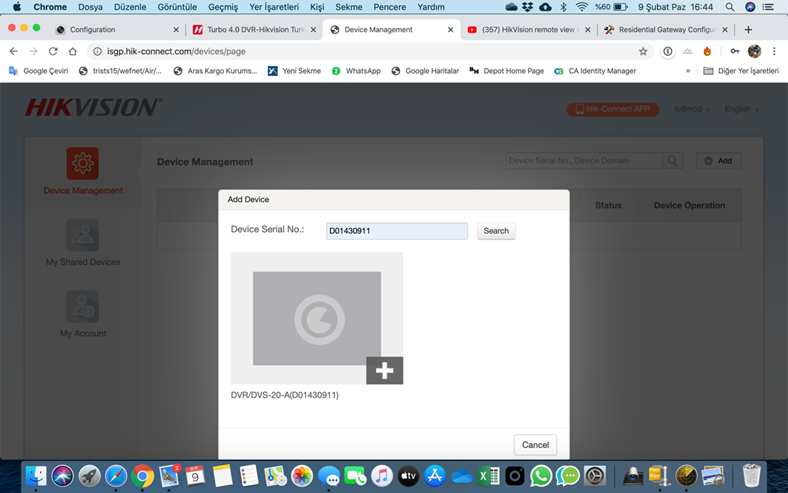Expand hidden bookmarks overflow chevron
The image size is (788, 493).
688,71
